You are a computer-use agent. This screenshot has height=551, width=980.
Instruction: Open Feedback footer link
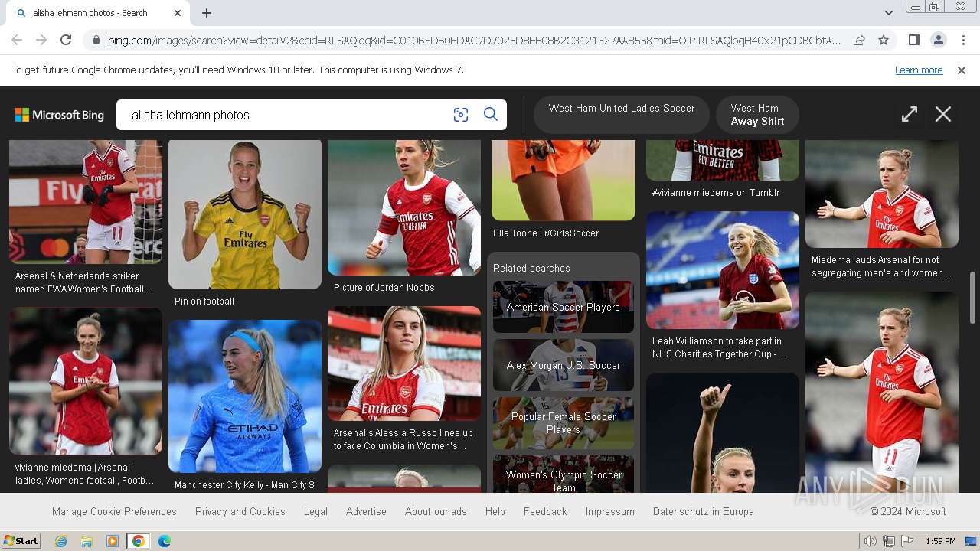tap(545, 511)
